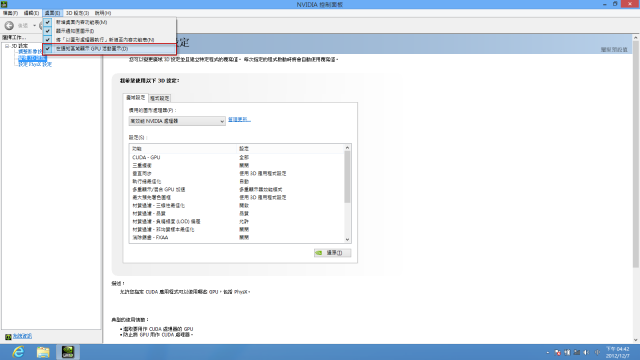
Task: Select the texture filtering anisotropic sample optimization row
Action: 237,229
